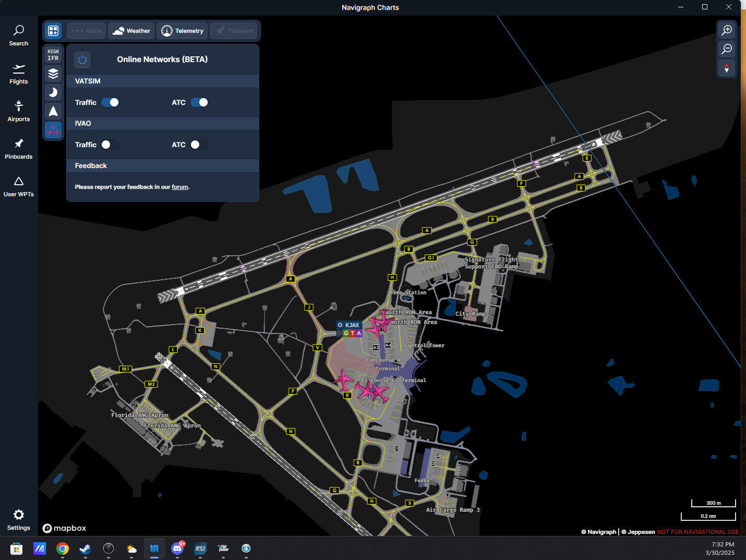Toggle night mode with the moon icon
This screenshot has width=746, height=560.
53,92
